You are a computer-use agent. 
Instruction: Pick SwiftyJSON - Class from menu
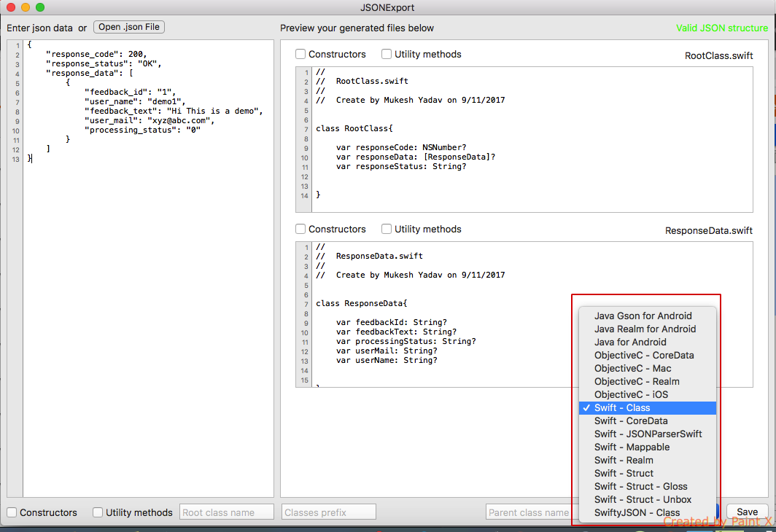point(637,513)
